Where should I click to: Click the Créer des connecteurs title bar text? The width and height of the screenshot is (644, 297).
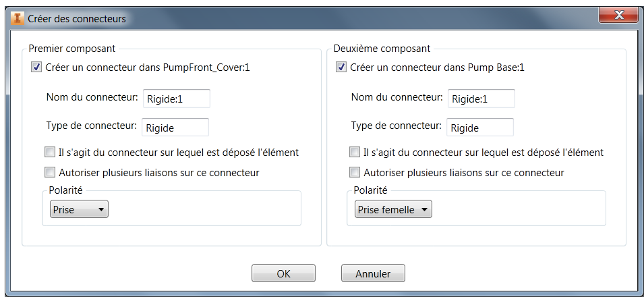click(x=76, y=19)
